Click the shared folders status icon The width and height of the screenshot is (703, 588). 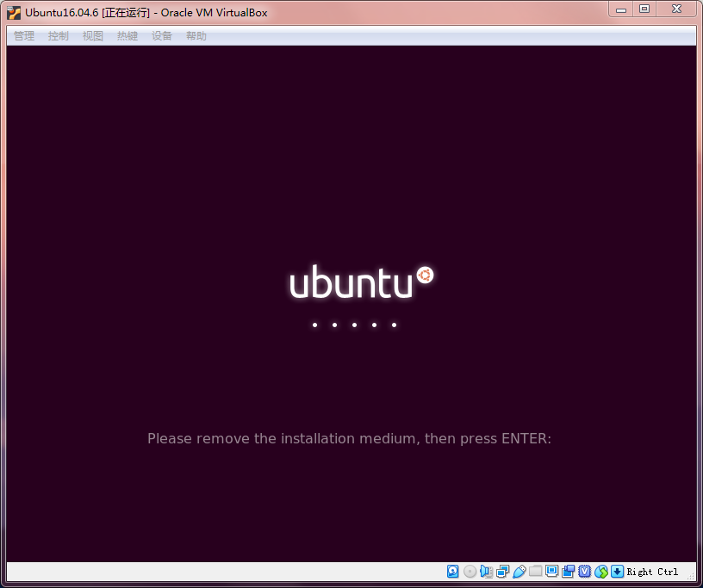[535, 571]
